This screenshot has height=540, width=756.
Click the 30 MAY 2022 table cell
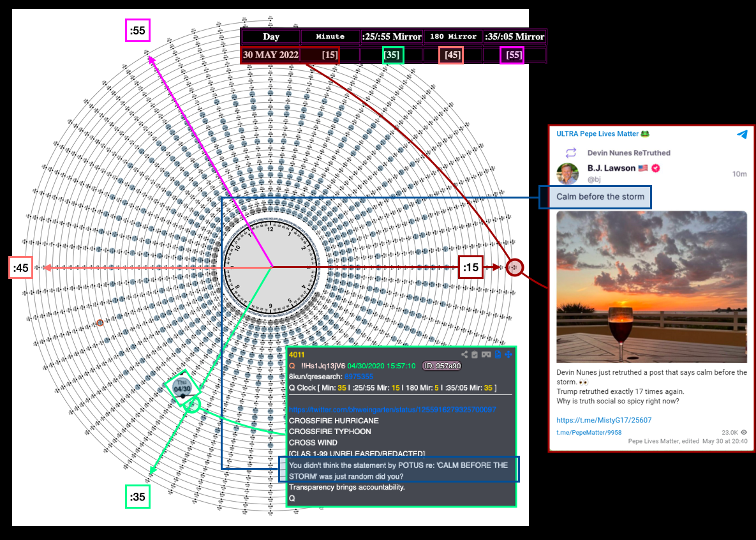click(x=271, y=54)
